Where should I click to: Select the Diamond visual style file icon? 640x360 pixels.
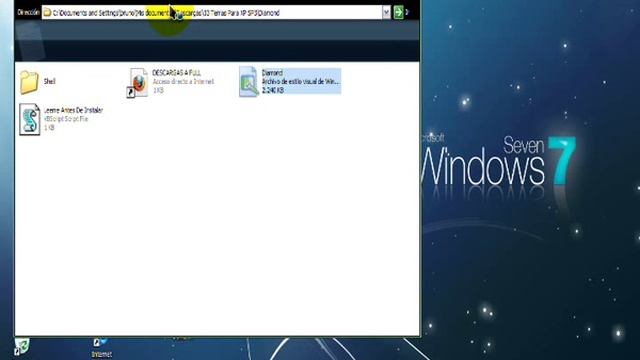[x=249, y=82]
